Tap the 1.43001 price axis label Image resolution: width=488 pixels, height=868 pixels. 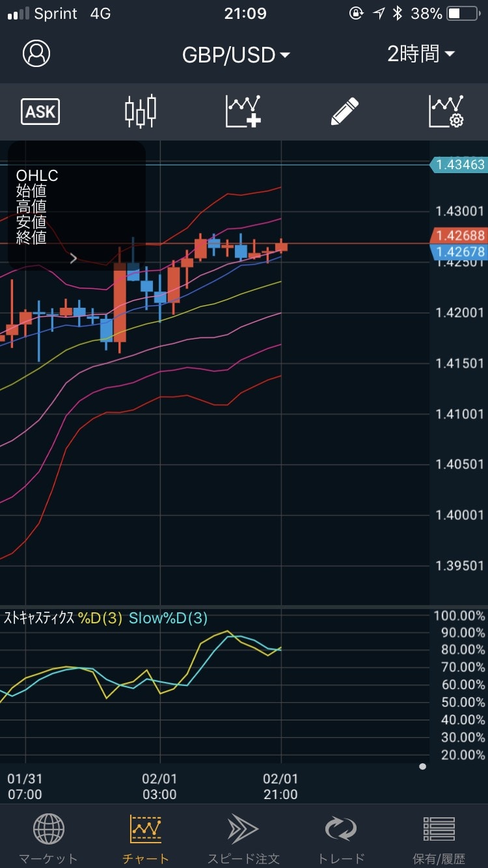460,211
